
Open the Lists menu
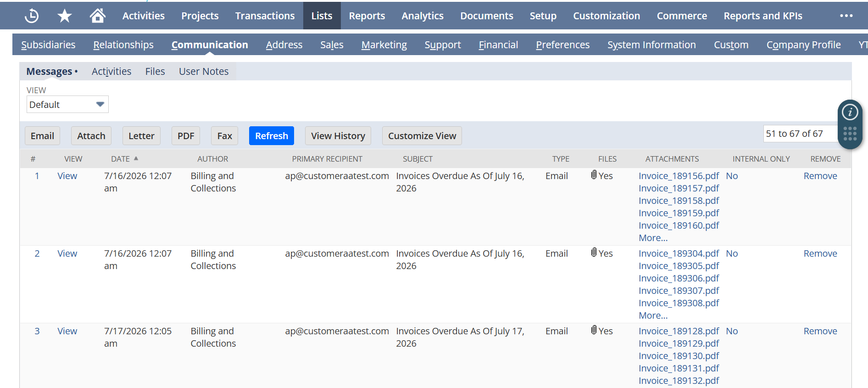tap(322, 16)
